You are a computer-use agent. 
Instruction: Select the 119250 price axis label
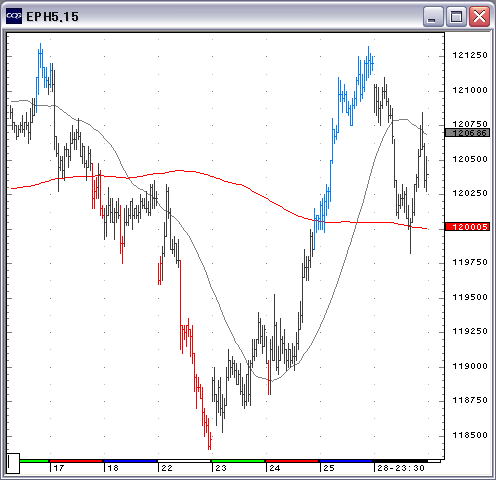coord(470,331)
